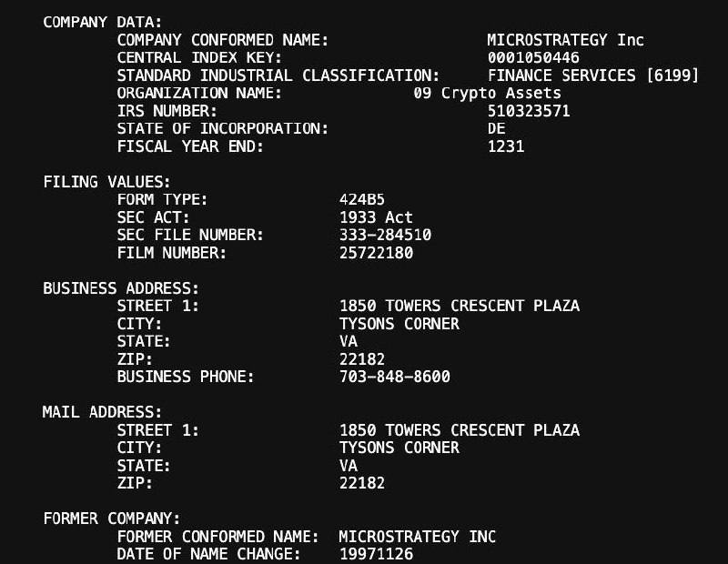Click the company name MICROSTRATEGY Inc

[565, 40]
